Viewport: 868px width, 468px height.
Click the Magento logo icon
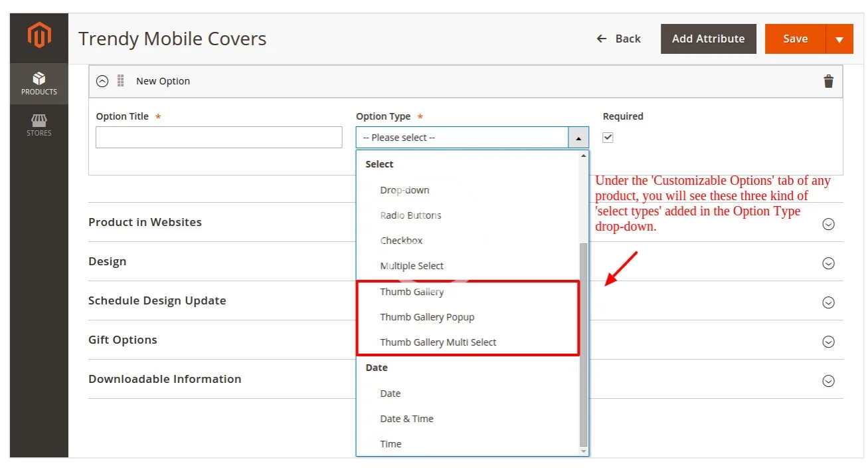pos(39,35)
